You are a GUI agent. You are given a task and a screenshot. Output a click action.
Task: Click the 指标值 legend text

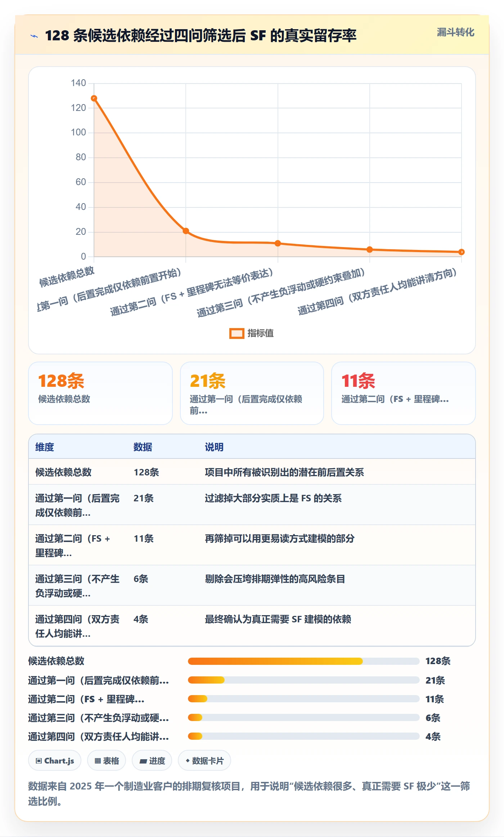coord(261,334)
